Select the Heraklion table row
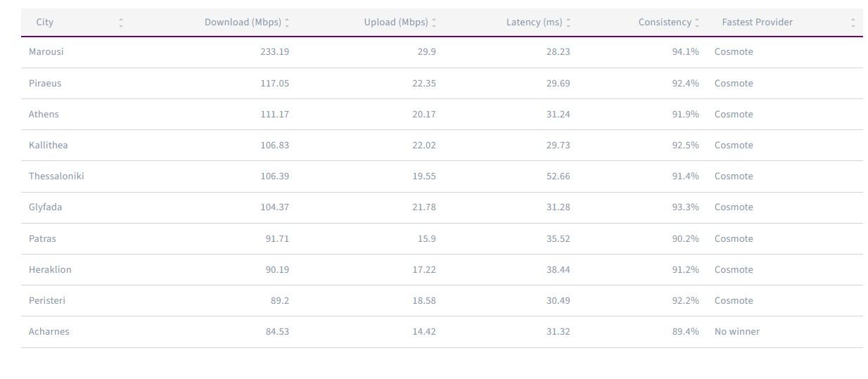Viewport: 868px width, 379px height. coord(50,270)
